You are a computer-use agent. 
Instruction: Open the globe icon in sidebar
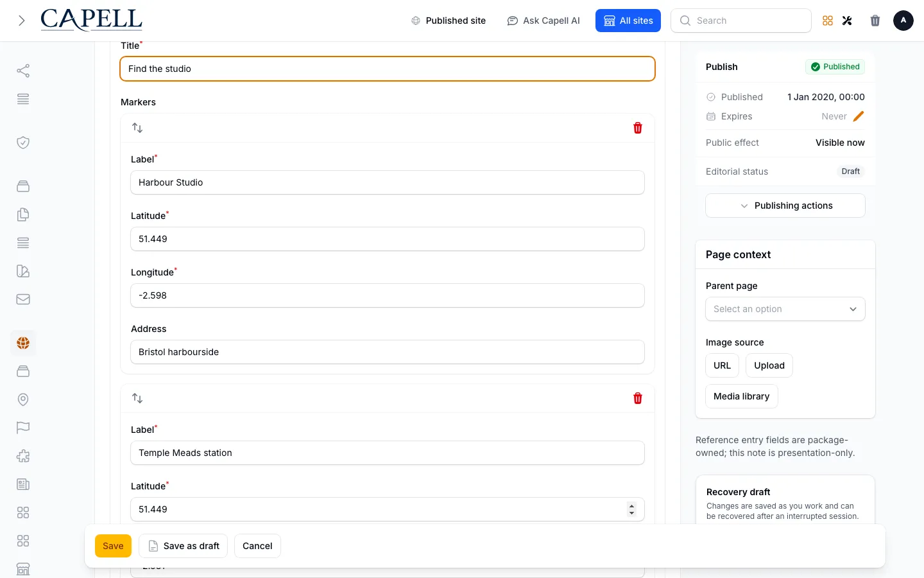tap(23, 343)
